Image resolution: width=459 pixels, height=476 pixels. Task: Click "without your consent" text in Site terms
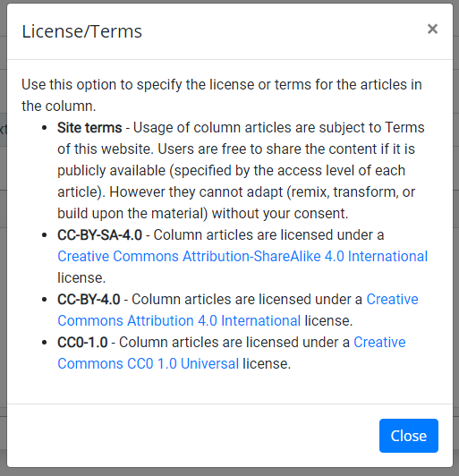(279, 214)
